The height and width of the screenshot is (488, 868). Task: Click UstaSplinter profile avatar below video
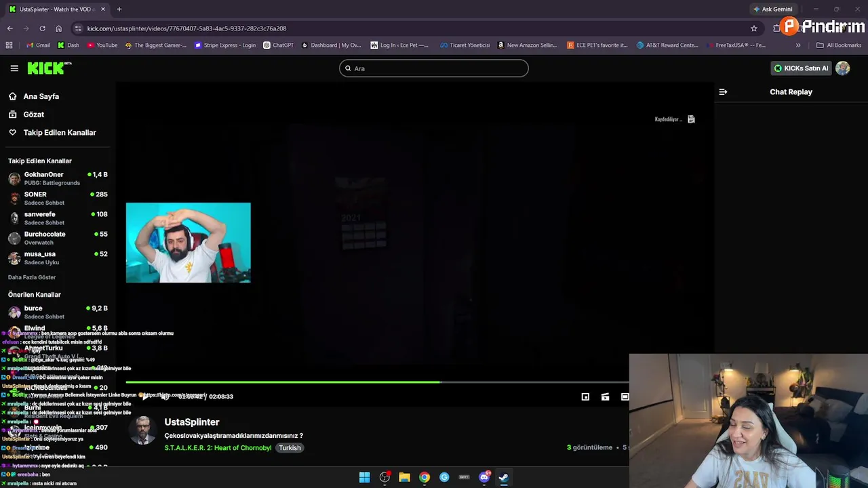tap(143, 430)
